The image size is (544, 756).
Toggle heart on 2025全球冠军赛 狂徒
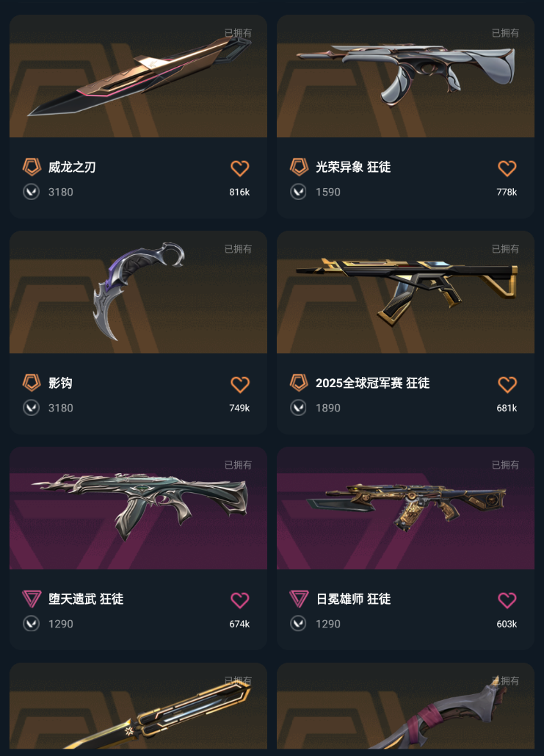coord(507,384)
